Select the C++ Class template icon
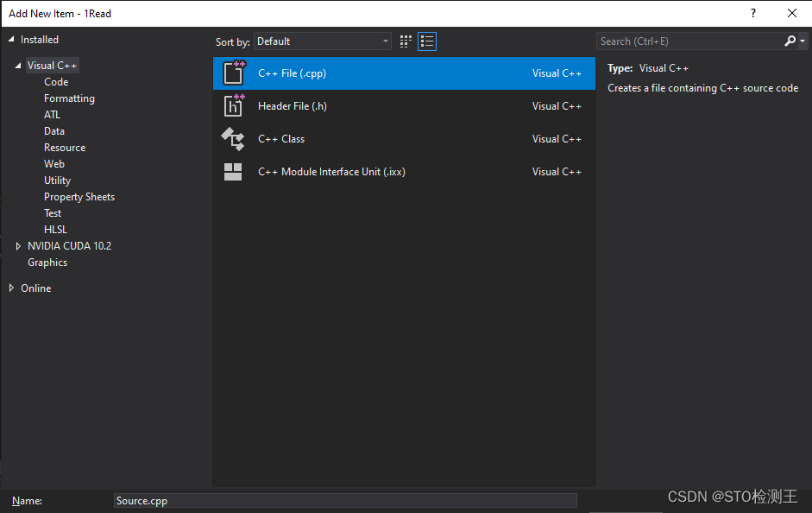This screenshot has height=513, width=812. (234, 138)
